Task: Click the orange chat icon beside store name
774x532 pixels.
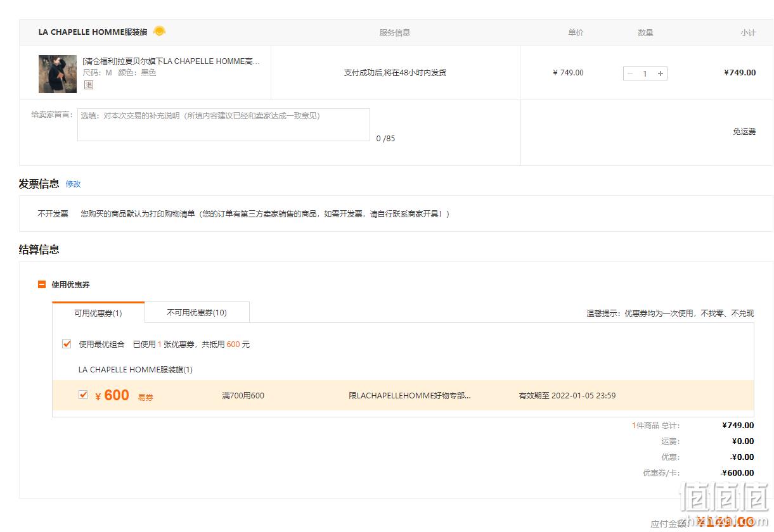Action: 159,31
